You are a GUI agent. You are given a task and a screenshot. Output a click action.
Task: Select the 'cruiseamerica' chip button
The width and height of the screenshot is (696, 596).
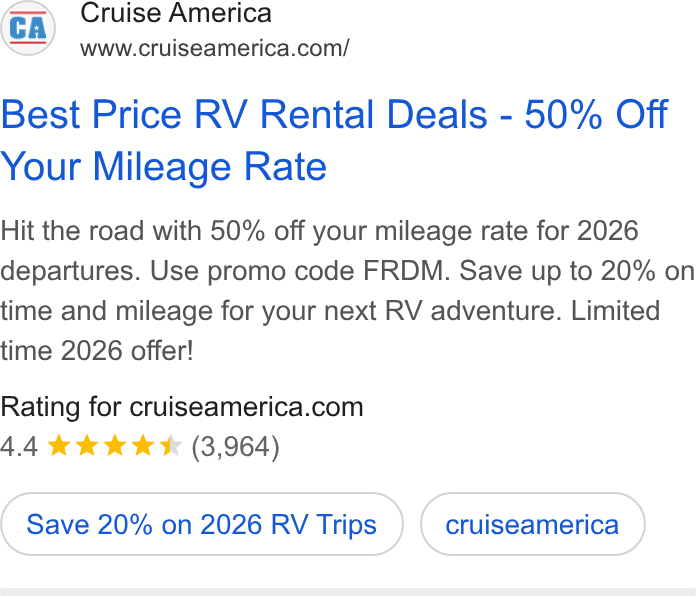532,524
